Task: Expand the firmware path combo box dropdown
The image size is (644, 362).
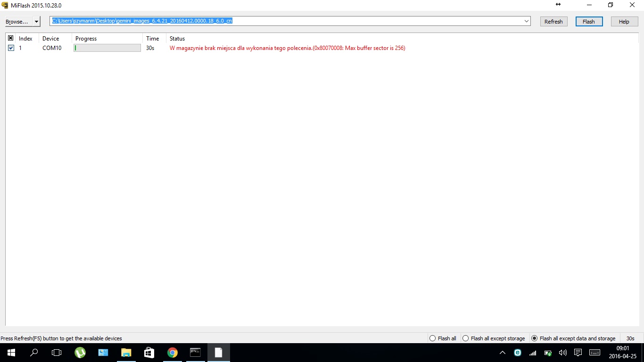Action: tap(526, 21)
